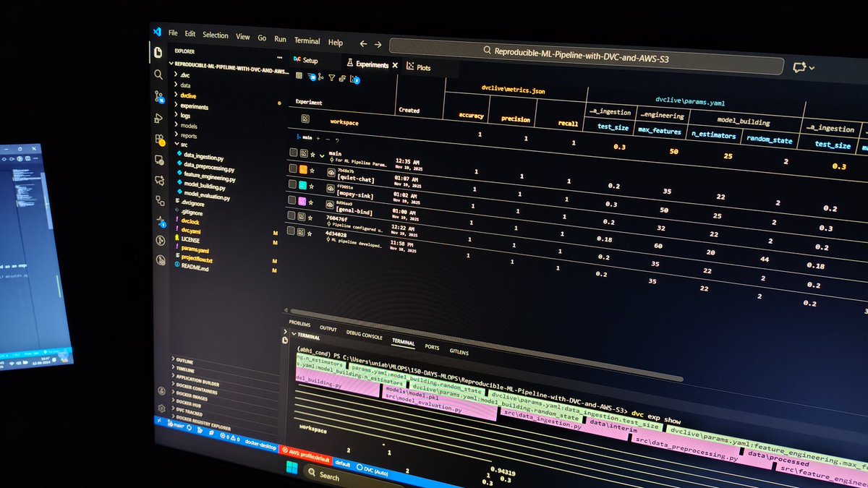The height and width of the screenshot is (488, 868).
Task: Click the cloud push icon for quiet-chat
Action: [331, 174]
